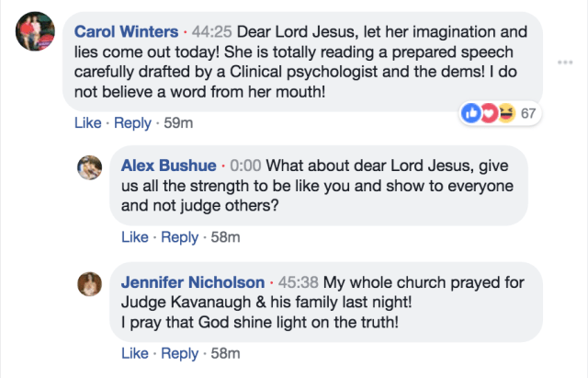Click the heart love reaction icon
The height and width of the screenshot is (378, 588).
pyautogui.click(x=488, y=113)
